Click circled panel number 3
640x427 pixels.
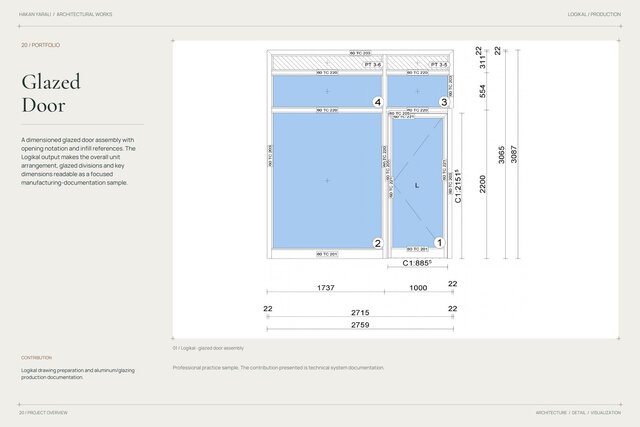(444, 102)
